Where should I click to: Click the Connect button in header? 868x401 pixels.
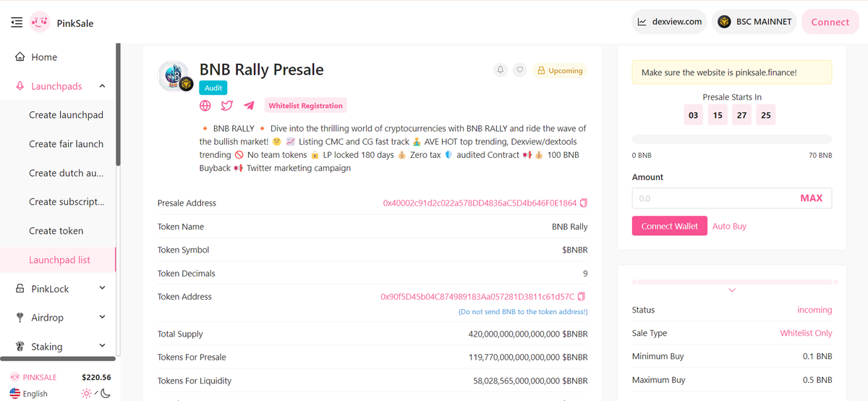pos(830,22)
